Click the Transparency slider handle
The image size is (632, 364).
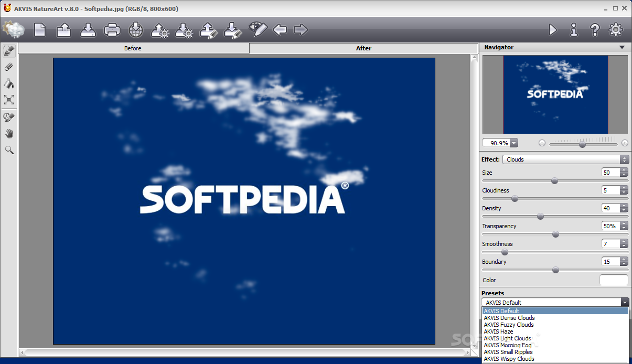point(555,234)
